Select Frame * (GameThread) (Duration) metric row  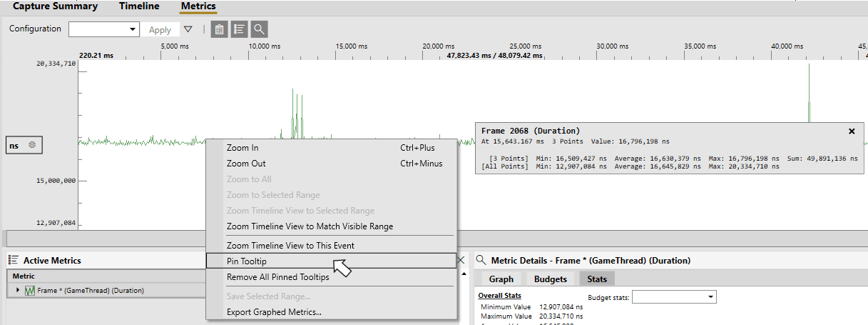coord(107,291)
